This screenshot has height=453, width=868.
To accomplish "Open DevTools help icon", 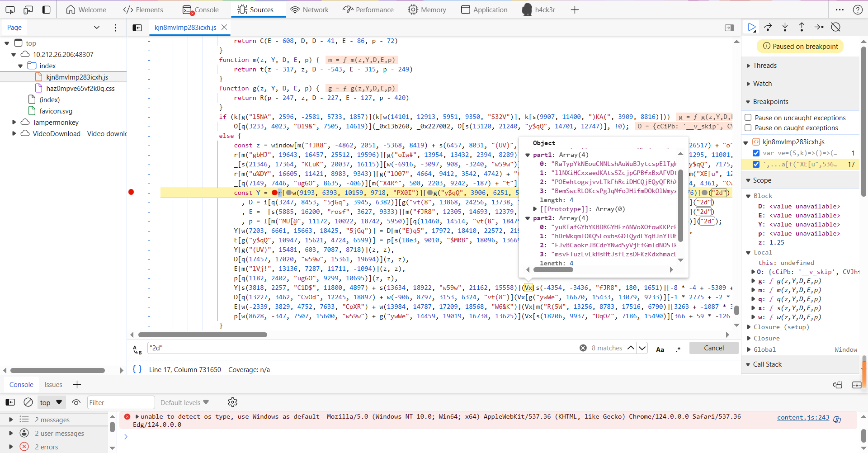I will click(858, 9).
